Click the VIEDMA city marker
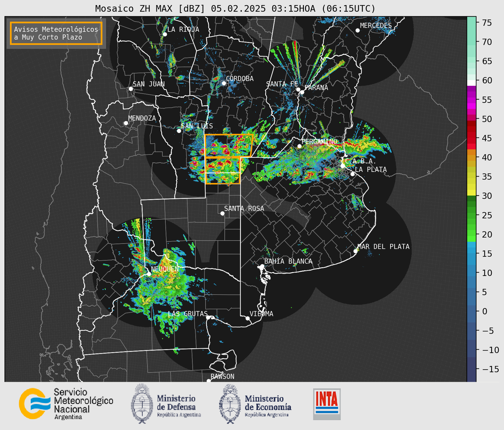The width and height of the screenshot is (504, 430). pyautogui.click(x=248, y=318)
